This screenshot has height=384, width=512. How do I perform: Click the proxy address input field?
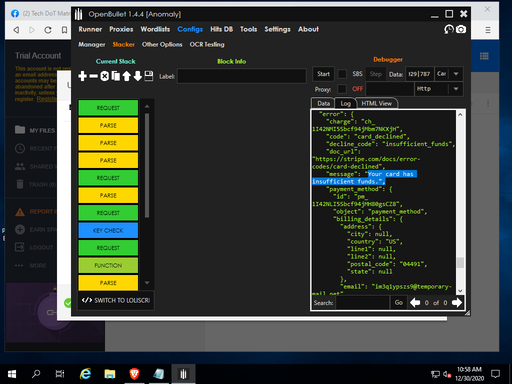[x=390, y=89]
